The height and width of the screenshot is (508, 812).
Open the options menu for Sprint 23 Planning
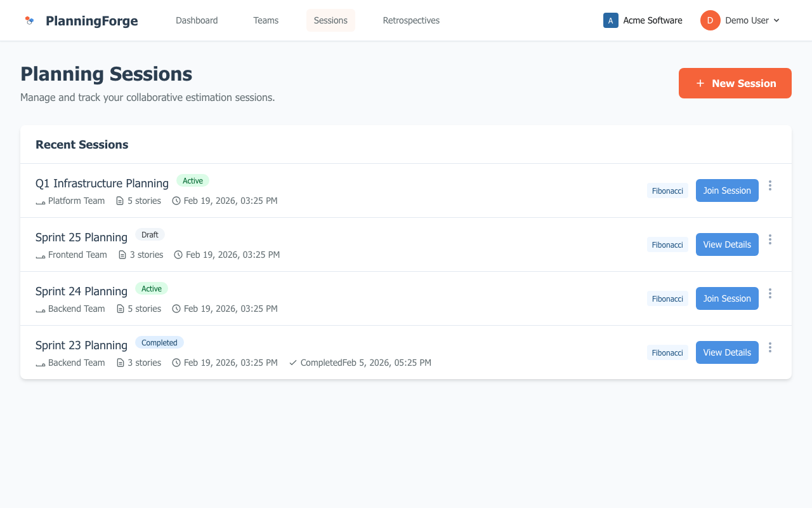click(770, 347)
